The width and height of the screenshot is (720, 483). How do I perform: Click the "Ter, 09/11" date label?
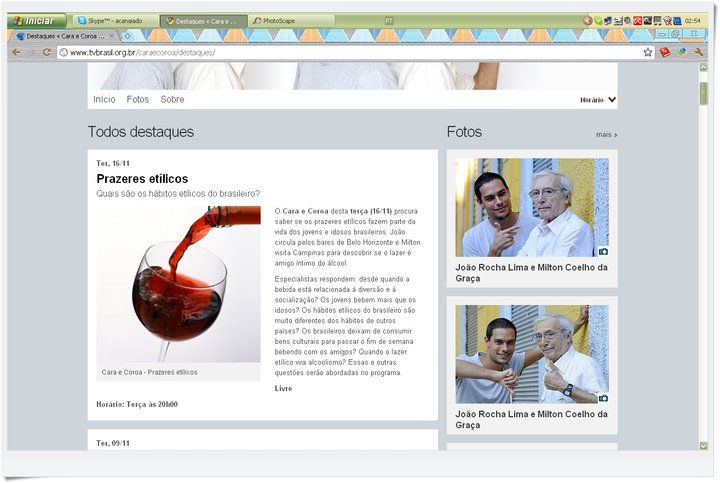pyautogui.click(x=113, y=443)
